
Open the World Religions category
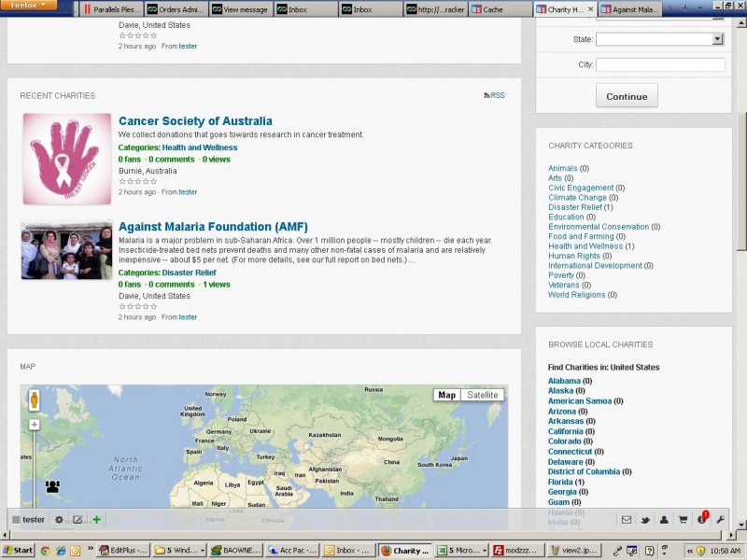click(576, 295)
